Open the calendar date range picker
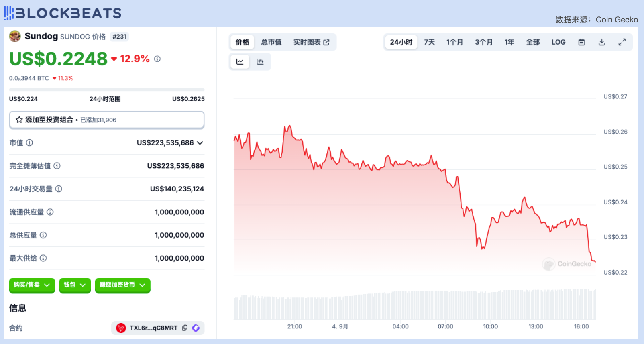 click(x=581, y=42)
